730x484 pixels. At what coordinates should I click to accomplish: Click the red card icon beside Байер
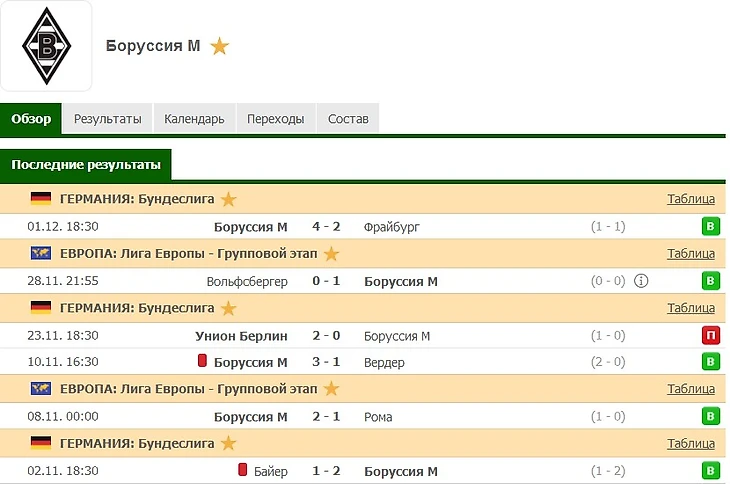[242, 470]
